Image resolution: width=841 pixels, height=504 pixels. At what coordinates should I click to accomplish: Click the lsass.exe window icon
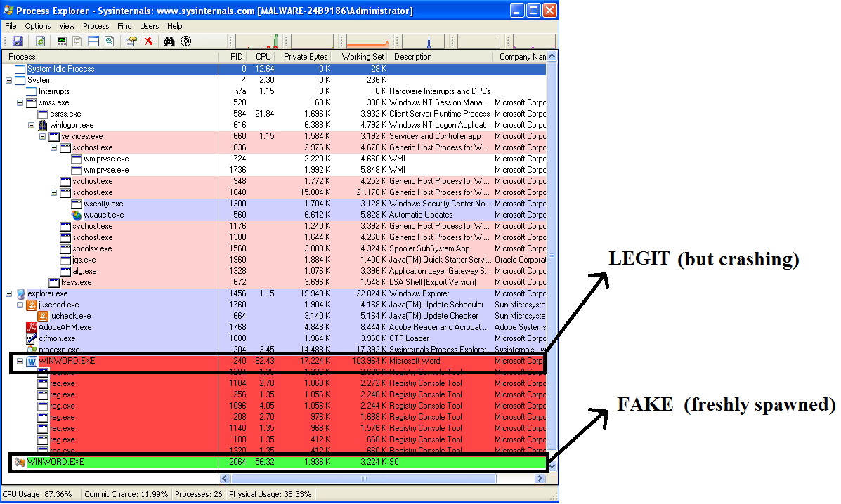pos(54,282)
